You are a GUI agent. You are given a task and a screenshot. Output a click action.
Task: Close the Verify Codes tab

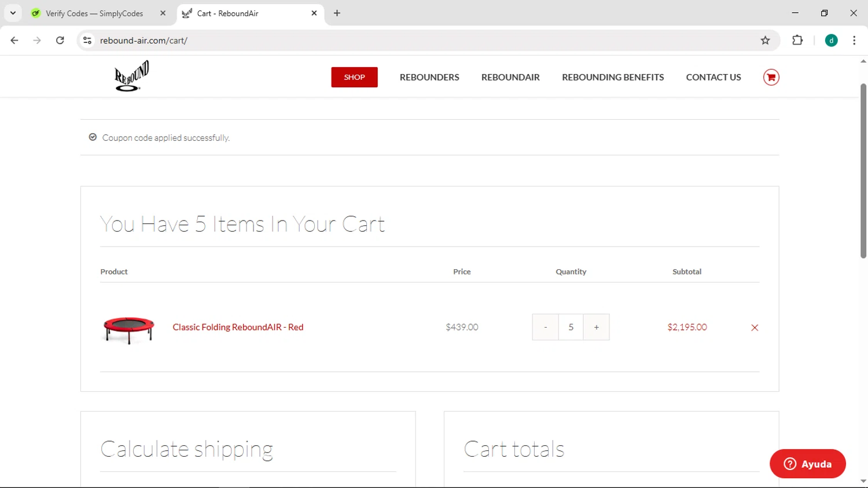(163, 13)
